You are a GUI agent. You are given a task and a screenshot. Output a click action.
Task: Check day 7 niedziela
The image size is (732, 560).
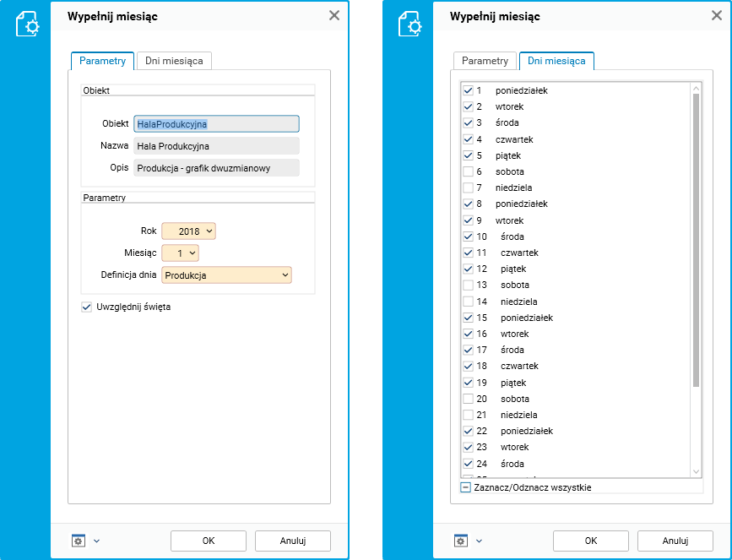click(x=468, y=188)
